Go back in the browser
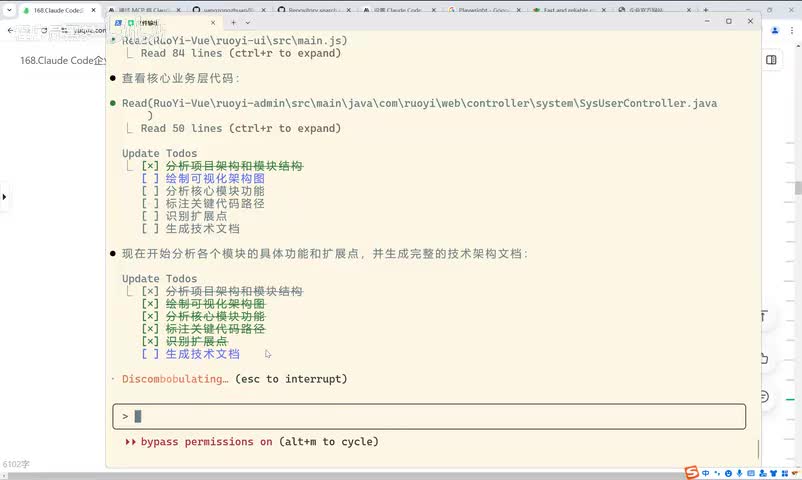Image resolution: width=802 pixels, height=480 pixels. click(x=10, y=31)
